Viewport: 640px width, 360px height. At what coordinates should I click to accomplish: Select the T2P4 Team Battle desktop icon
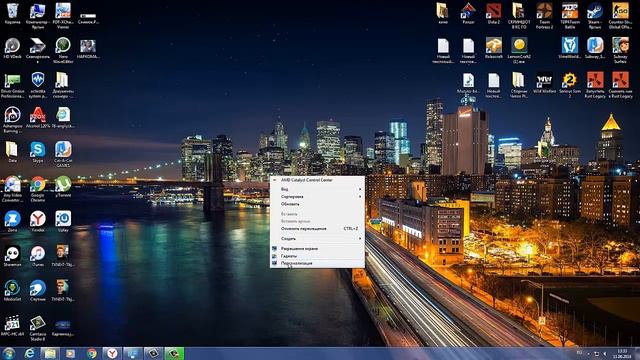pos(569,16)
